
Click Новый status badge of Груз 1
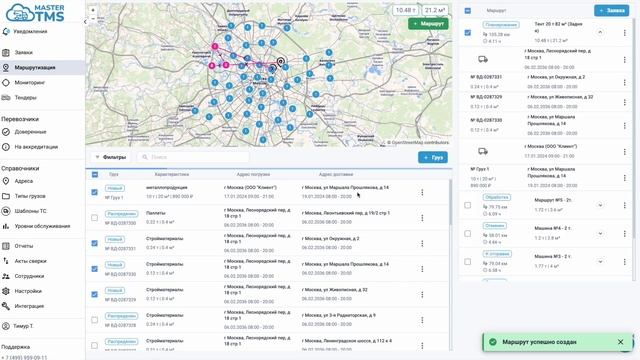[x=115, y=188]
